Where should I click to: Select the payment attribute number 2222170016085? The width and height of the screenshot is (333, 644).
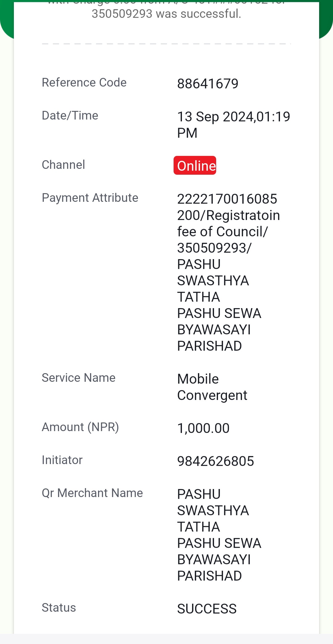[227, 199]
